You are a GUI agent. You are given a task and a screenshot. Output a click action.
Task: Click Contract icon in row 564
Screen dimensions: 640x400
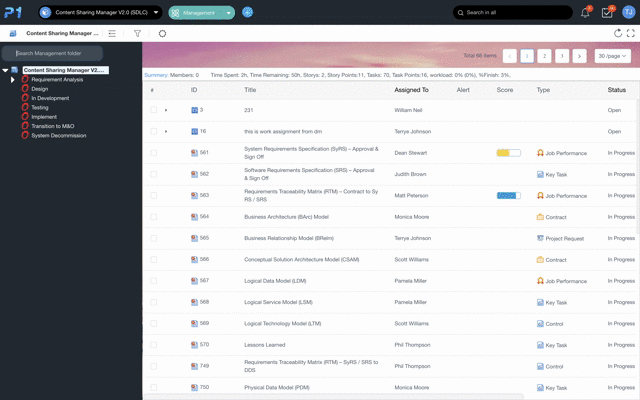click(x=540, y=217)
